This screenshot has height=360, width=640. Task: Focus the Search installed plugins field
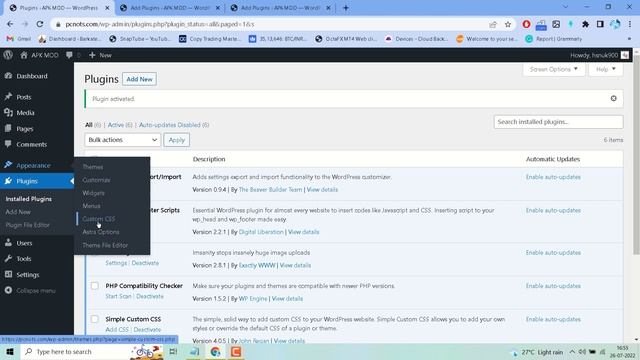coord(558,122)
